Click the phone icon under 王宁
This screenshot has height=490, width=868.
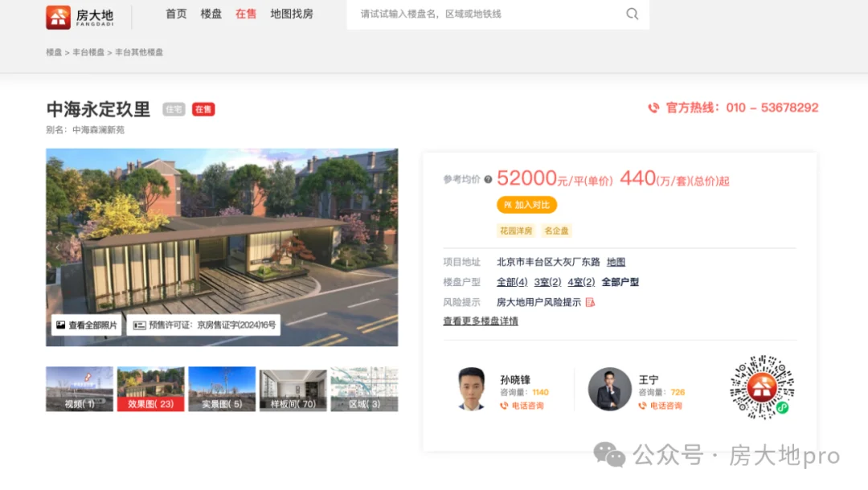[x=642, y=406]
